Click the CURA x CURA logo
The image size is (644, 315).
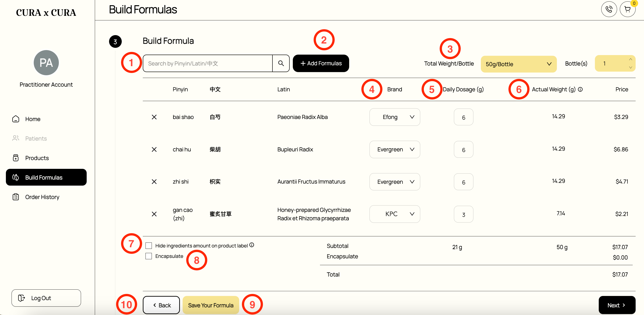tap(46, 12)
